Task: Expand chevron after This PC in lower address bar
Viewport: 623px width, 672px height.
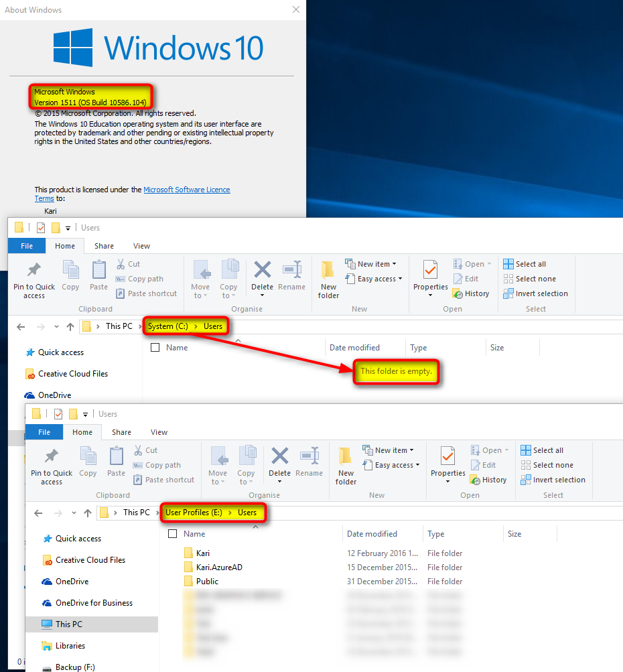Action: pos(157,513)
